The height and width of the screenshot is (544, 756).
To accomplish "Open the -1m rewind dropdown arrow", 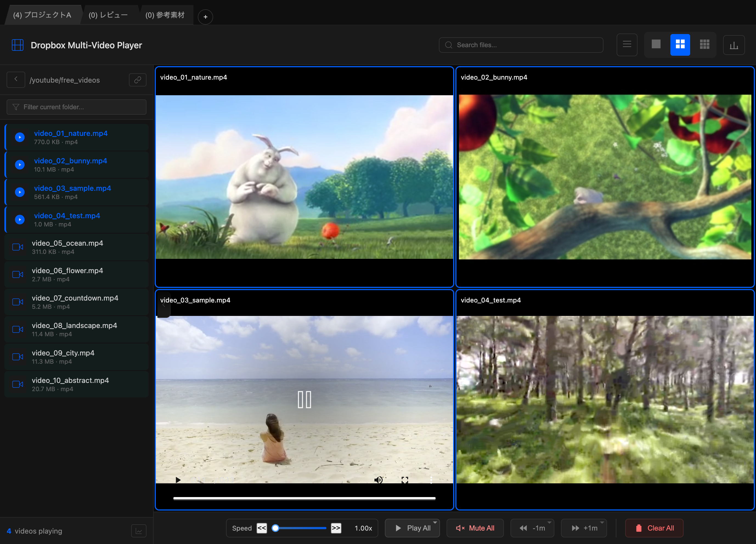I will pyautogui.click(x=549, y=523).
